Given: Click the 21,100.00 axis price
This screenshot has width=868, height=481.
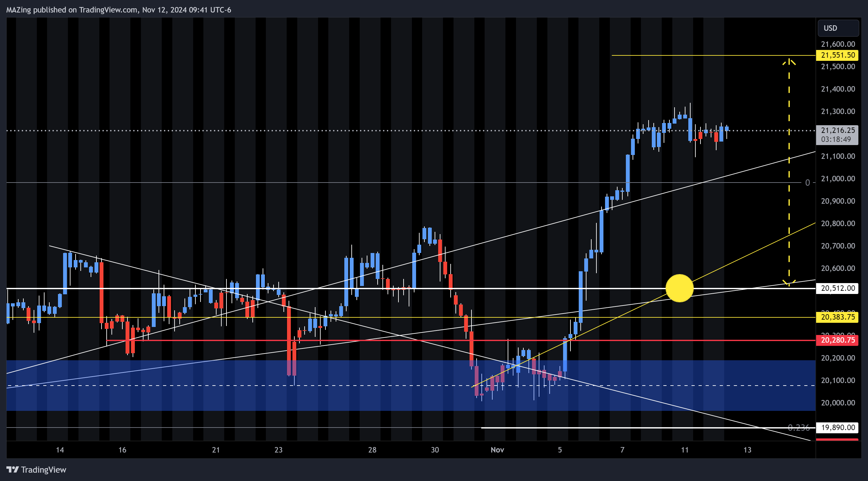Looking at the screenshot, I should pos(838,156).
